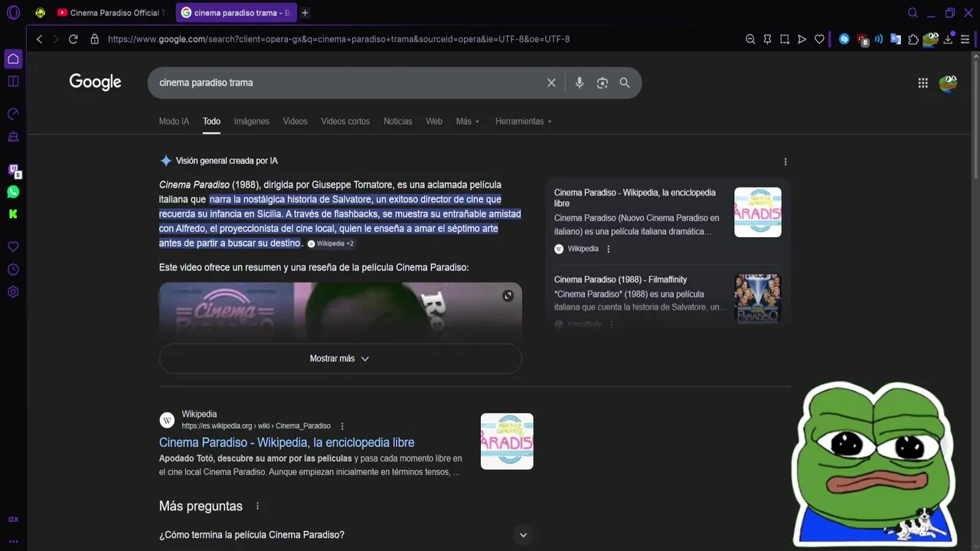Open Cinema Paradiso (1988) Filmaffinity card

[668, 299]
